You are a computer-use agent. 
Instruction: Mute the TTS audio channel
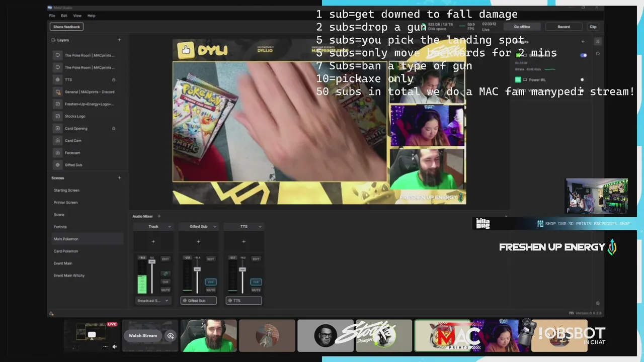256,290
